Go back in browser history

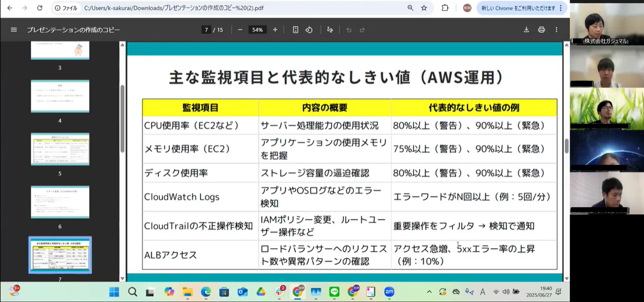(x=10, y=8)
